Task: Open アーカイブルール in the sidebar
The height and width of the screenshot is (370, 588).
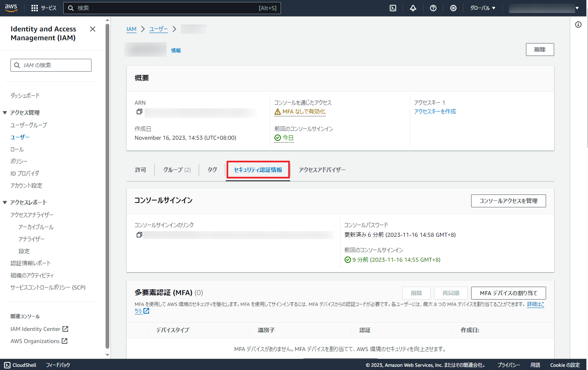Action: pos(36,227)
